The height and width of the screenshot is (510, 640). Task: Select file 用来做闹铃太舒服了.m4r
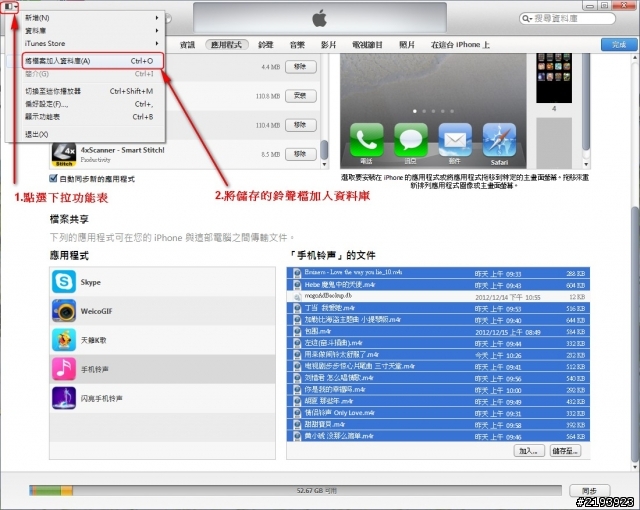pyautogui.click(x=438, y=355)
